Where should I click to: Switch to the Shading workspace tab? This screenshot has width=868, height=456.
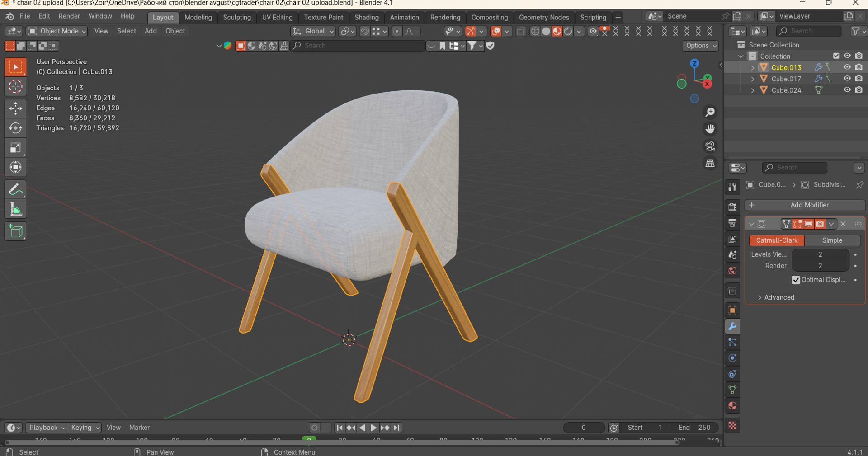click(x=367, y=17)
